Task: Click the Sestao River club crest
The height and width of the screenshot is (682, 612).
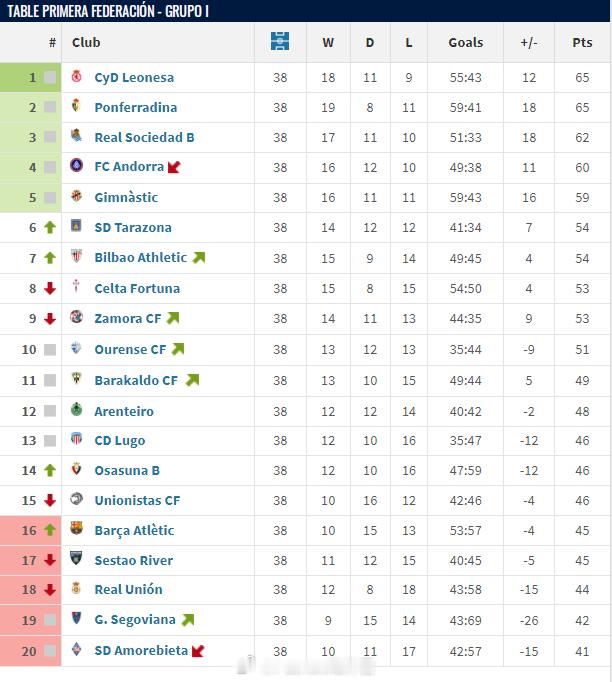Action: click(77, 558)
